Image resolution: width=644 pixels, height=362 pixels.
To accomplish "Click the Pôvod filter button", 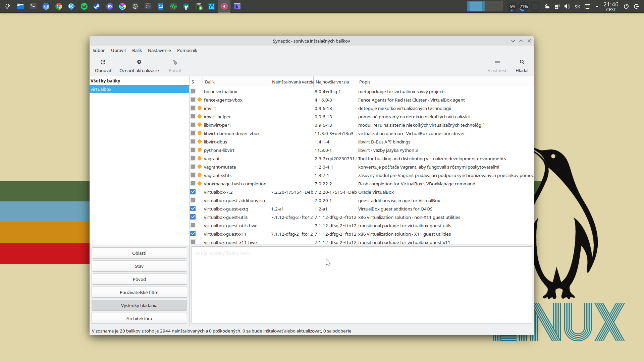I will coord(139,279).
